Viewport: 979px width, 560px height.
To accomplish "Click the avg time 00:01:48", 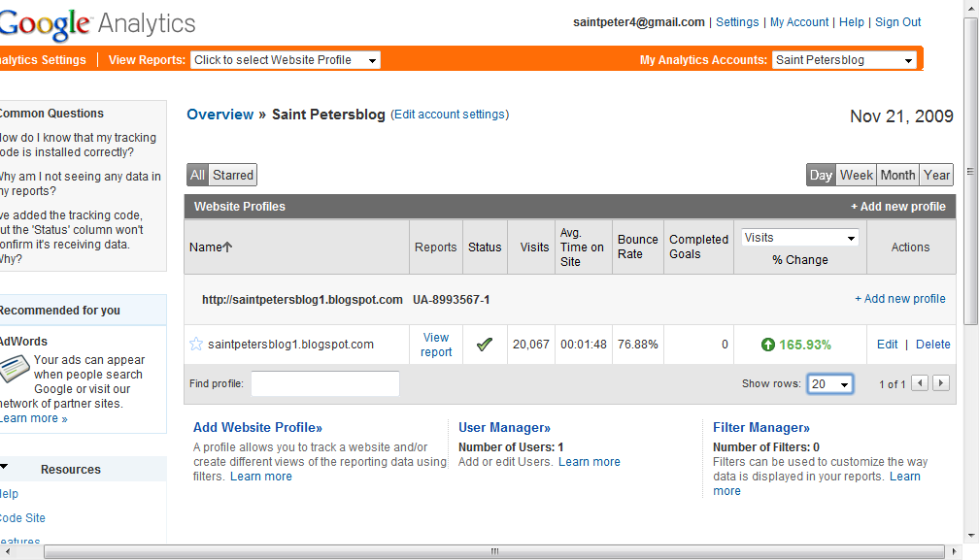I will 583,345.
